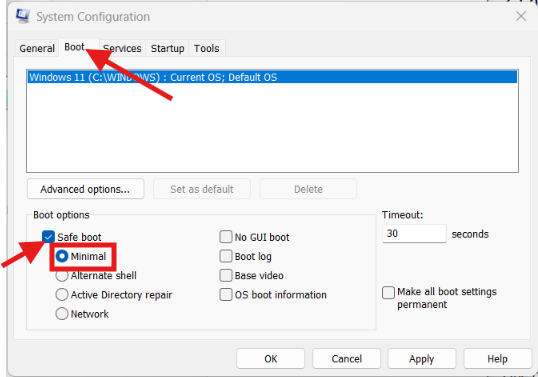The width and height of the screenshot is (538, 377).
Task: Select the Tools tab
Action: (207, 48)
